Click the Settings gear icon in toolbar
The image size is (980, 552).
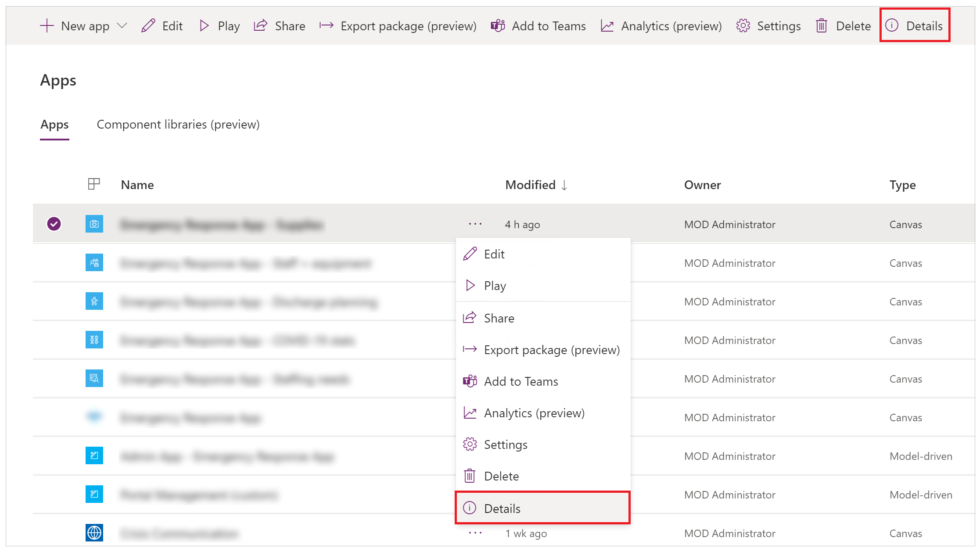point(741,25)
